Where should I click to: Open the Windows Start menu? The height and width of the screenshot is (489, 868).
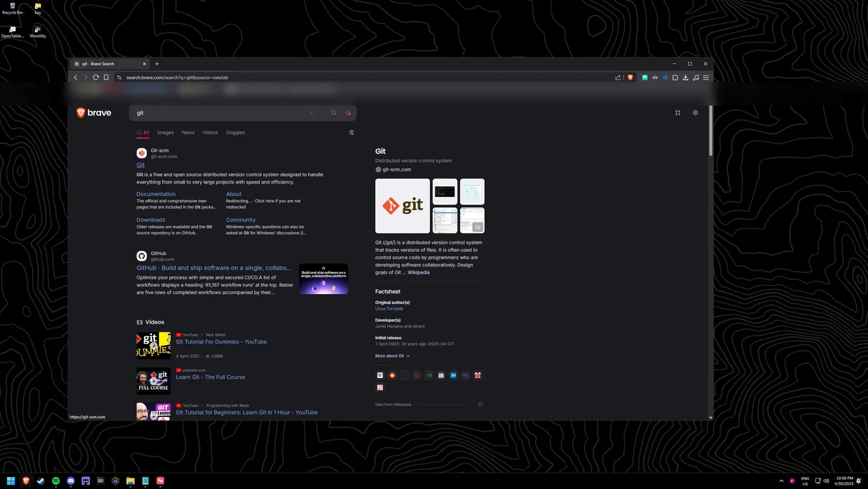point(11,481)
